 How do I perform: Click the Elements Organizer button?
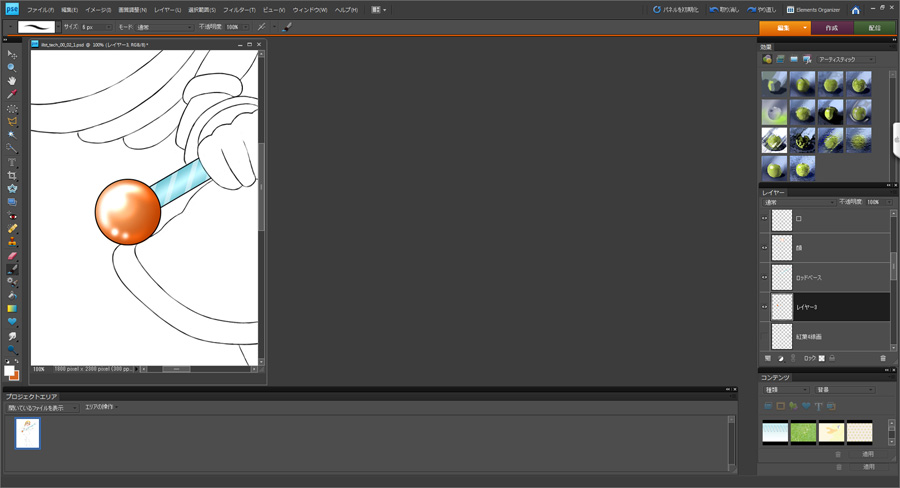(813, 10)
